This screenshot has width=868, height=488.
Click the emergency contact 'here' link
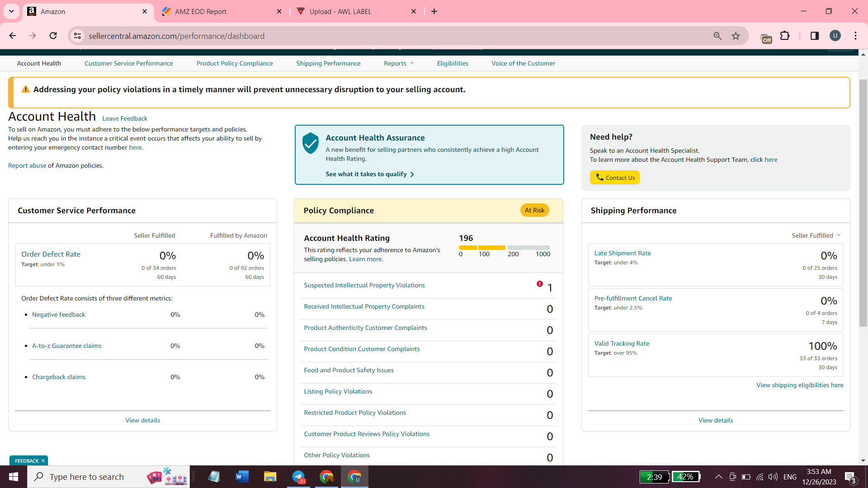point(135,147)
